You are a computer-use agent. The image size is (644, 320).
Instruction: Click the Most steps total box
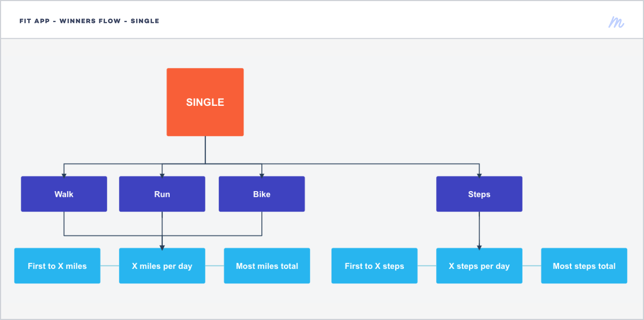tap(584, 266)
